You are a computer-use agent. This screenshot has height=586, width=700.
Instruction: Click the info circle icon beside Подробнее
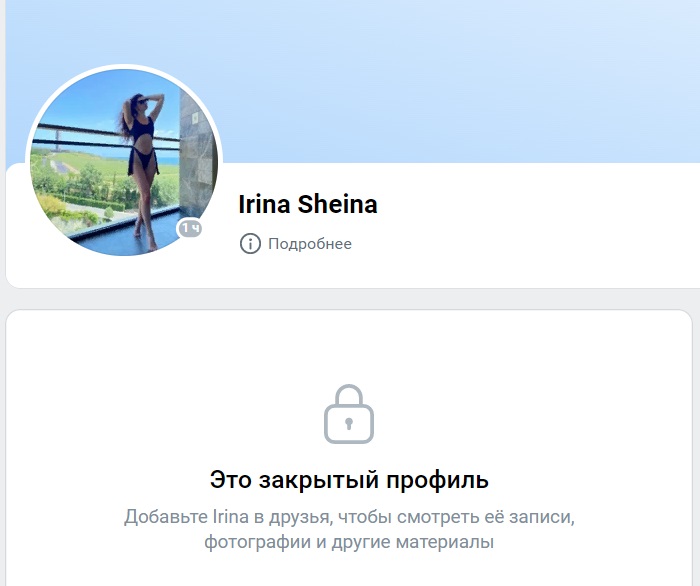250,244
